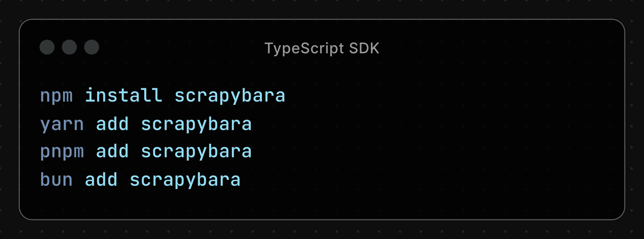The height and width of the screenshot is (239, 644).
Task: Click add on the yarn line
Action: tap(112, 124)
